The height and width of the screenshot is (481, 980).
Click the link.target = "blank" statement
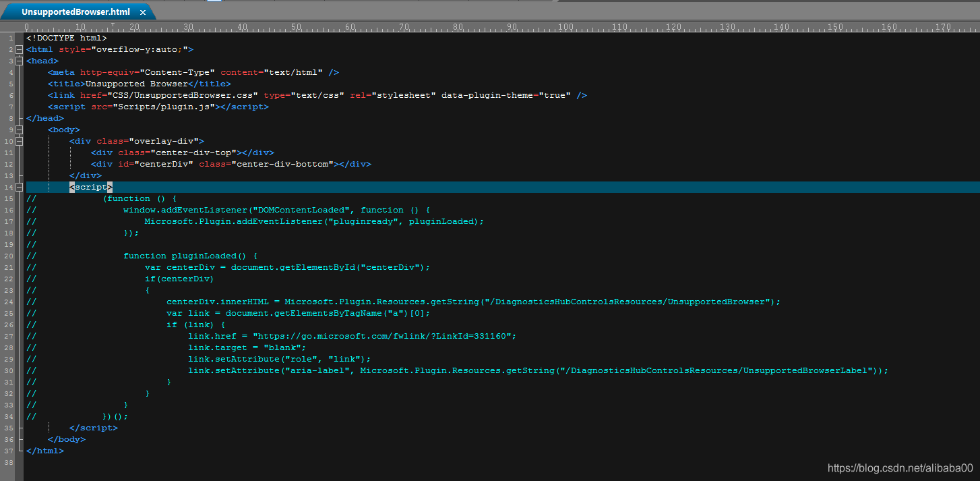(247, 347)
